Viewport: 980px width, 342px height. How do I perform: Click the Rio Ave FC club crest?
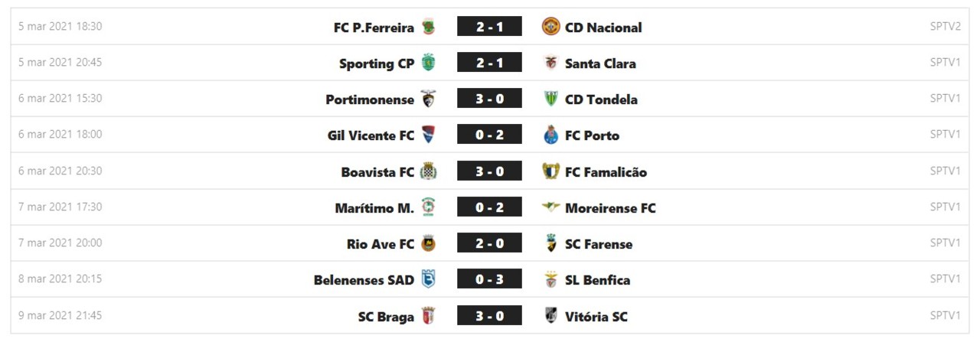pos(429,244)
